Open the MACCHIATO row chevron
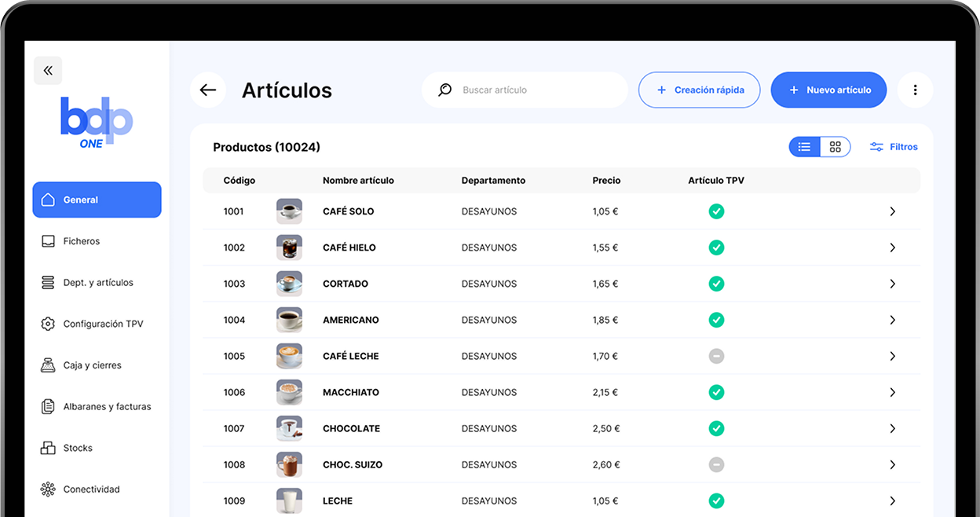 click(892, 392)
